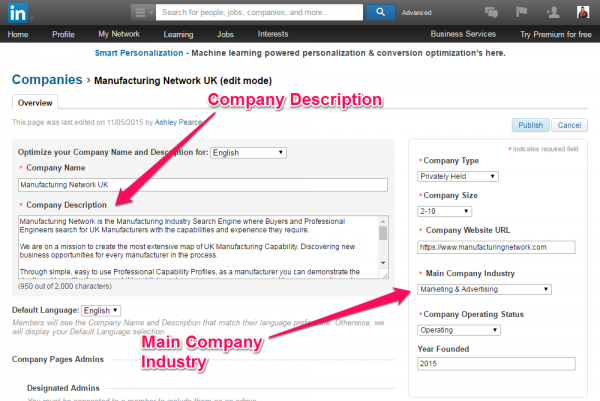Click the Advanced search link
This screenshot has height=401, width=600.
point(416,13)
